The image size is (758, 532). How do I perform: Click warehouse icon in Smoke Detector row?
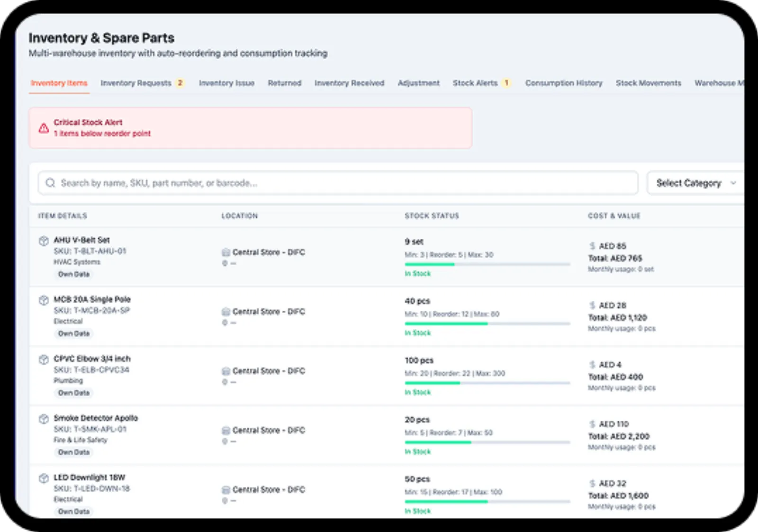(226, 431)
